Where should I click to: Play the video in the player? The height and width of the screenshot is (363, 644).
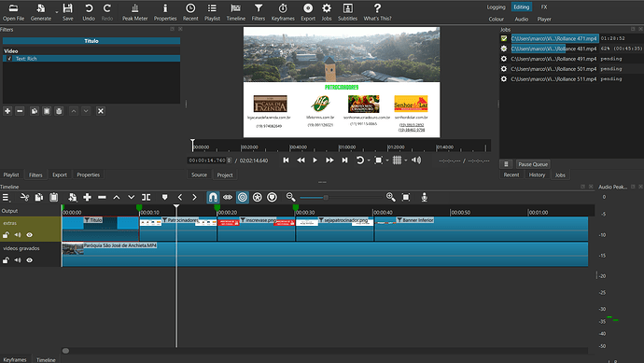315,161
